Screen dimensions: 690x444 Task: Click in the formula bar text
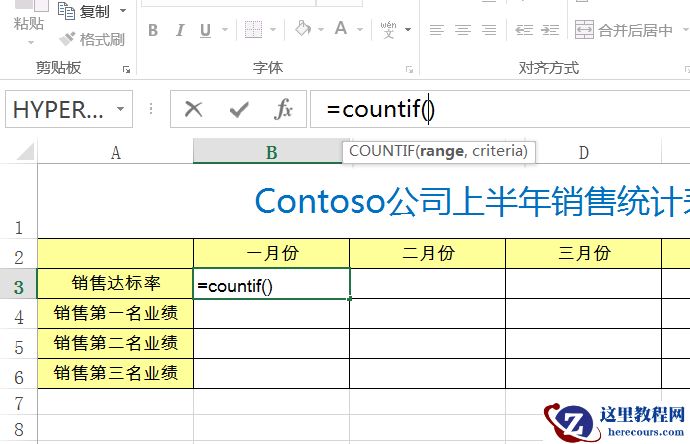380,109
